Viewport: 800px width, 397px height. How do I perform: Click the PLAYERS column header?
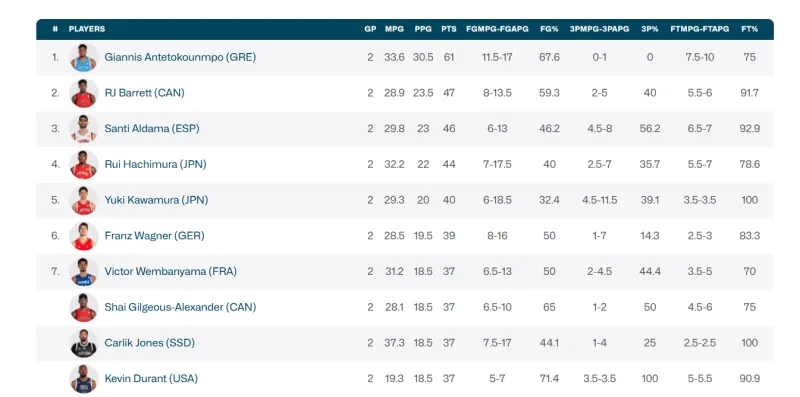(x=87, y=29)
